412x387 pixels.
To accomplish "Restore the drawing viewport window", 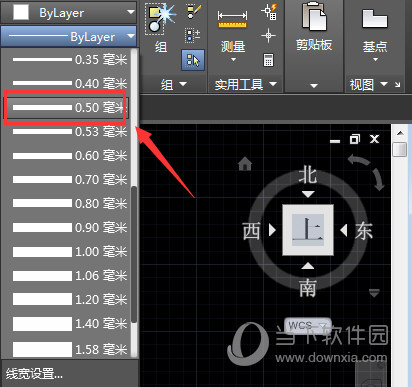I will point(355,139).
